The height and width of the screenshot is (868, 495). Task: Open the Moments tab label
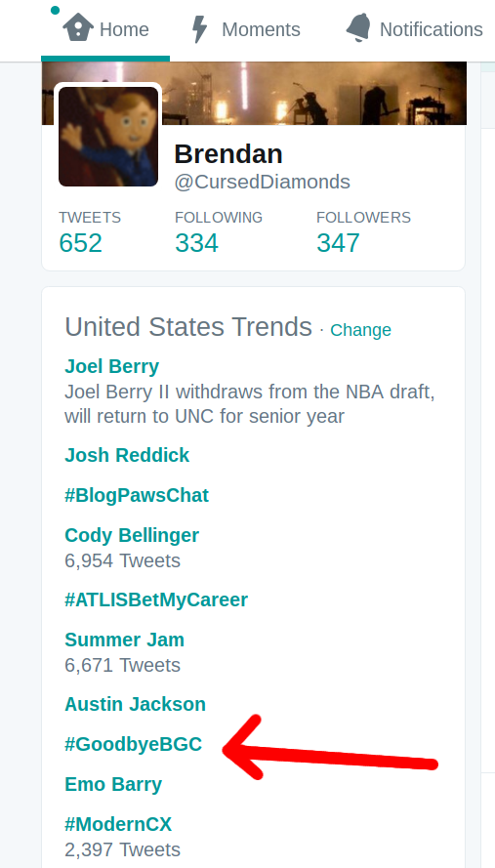[261, 29]
